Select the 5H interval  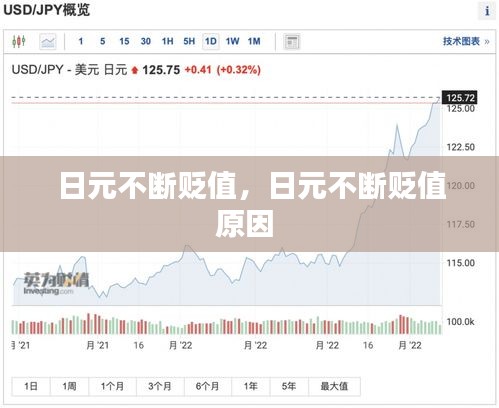189,41
